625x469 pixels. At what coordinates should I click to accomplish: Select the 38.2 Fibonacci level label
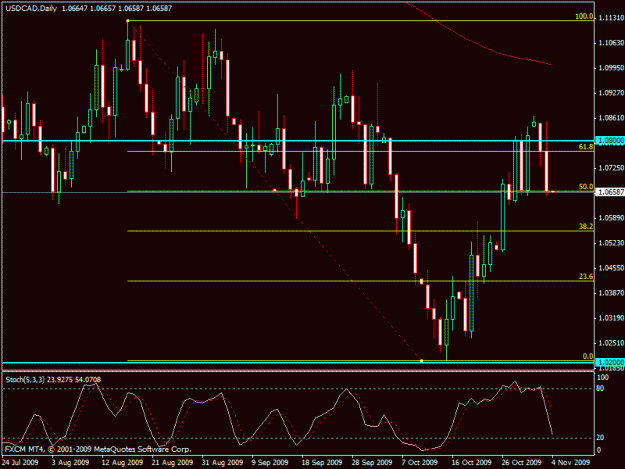click(x=586, y=226)
